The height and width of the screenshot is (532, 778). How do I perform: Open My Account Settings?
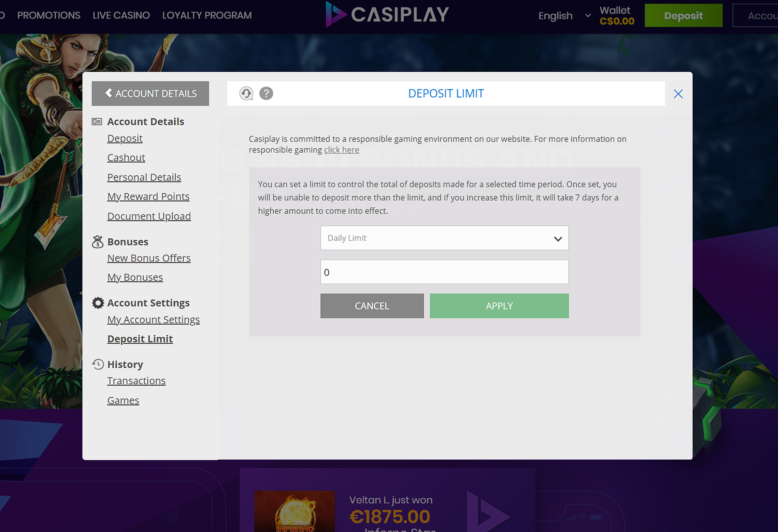[x=154, y=320]
